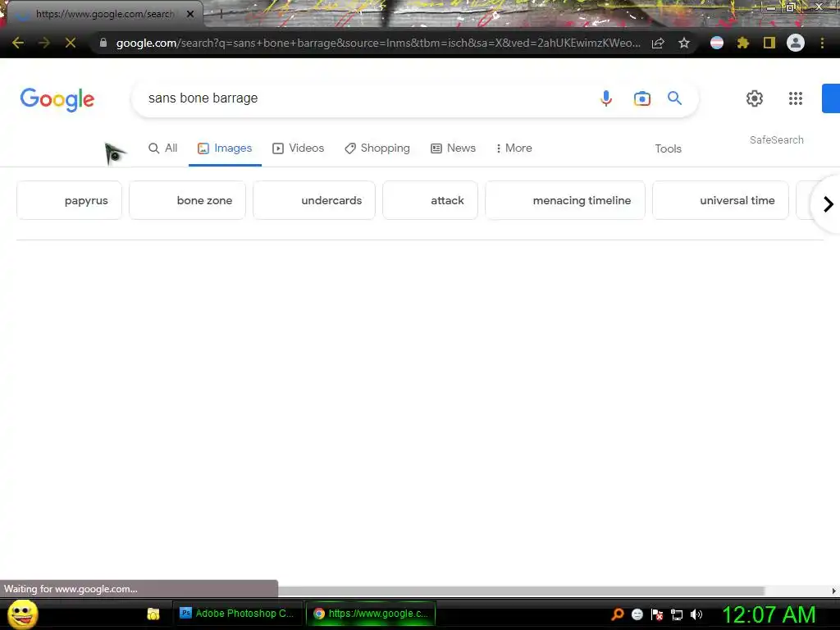Viewport: 840px width, 630px height.
Task: Filter by the papyrus chip
Action: pos(69,200)
